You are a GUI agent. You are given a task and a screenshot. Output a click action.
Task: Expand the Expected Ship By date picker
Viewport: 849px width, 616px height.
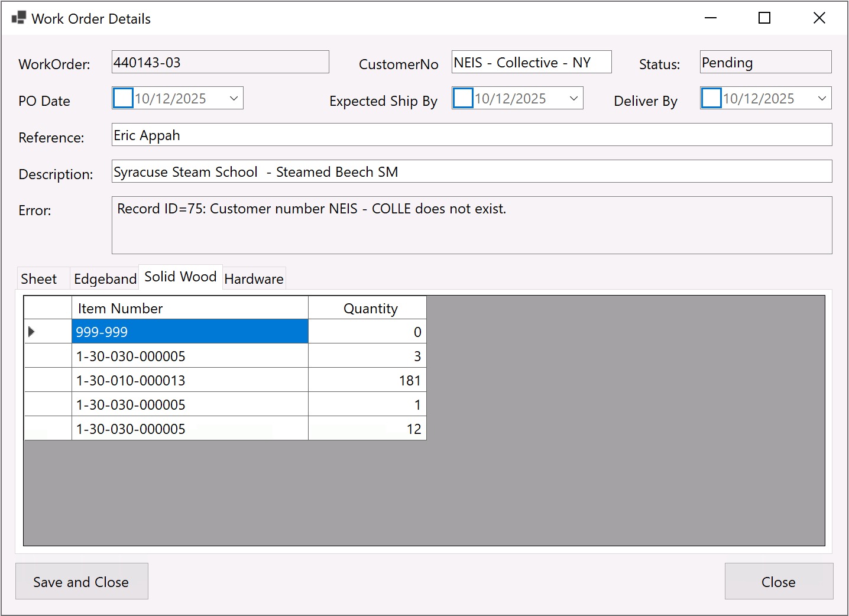pos(573,98)
